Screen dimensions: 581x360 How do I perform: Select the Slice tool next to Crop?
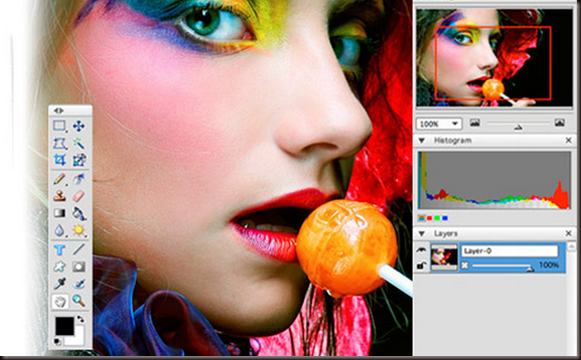click(79, 160)
